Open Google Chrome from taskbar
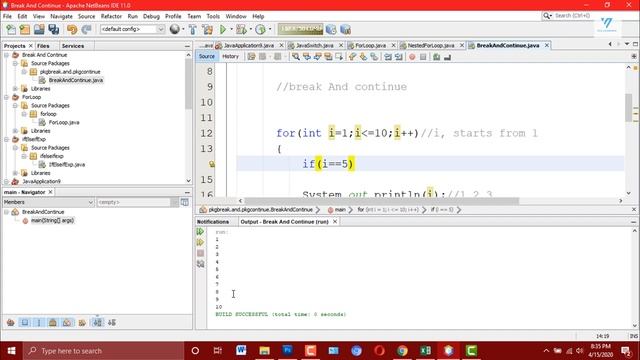Screen dimensions: 640x360 click(x=402, y=351)
